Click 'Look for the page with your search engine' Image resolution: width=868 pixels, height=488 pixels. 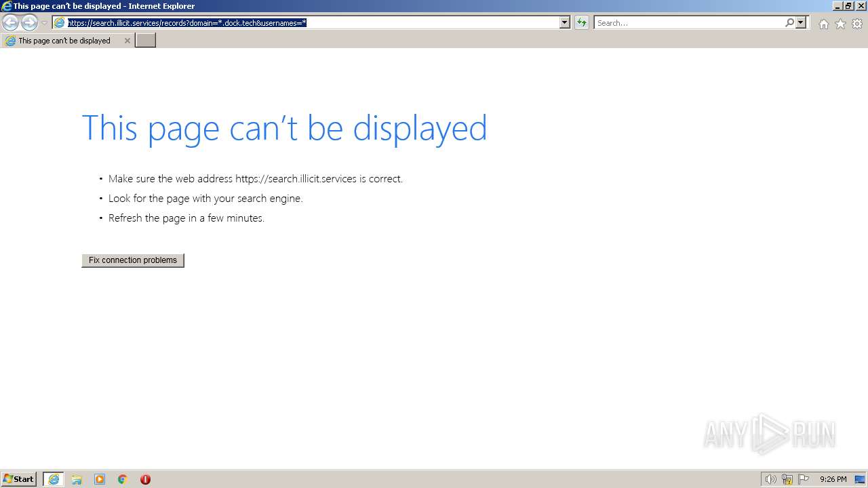(x=205, y=199)
